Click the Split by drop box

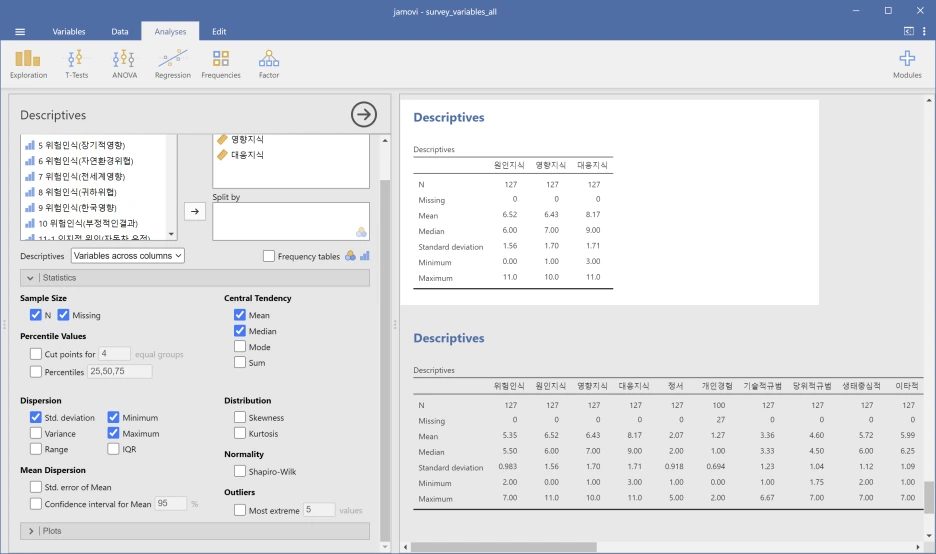pyautogui.click(x=291, y=221)
